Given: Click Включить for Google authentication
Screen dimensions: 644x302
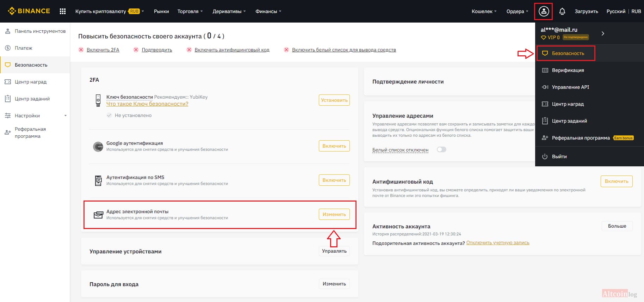Looking at the screenshot, I should pyautogui.click(x=334, y=146).
